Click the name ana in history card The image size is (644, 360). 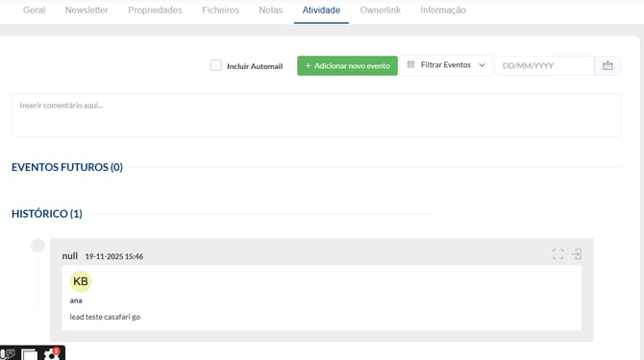click(76, 300)
